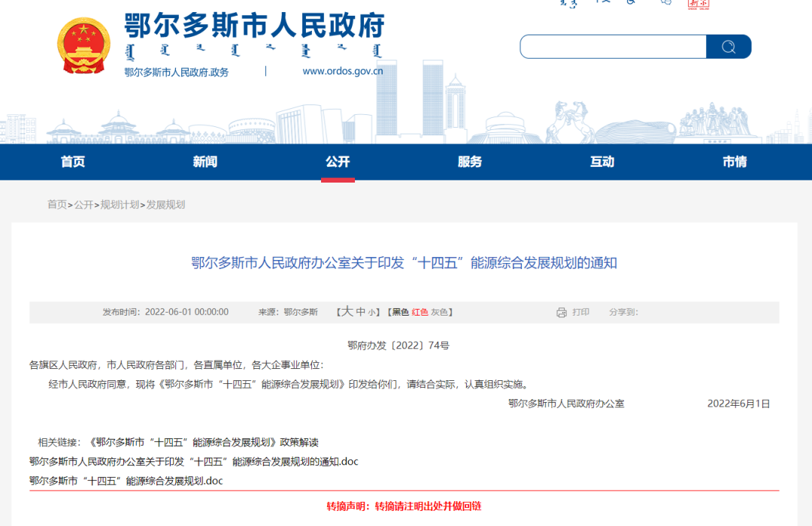Set font size to 大 (large)
This screenshot has height=526, width=812.
coord(347,312)
